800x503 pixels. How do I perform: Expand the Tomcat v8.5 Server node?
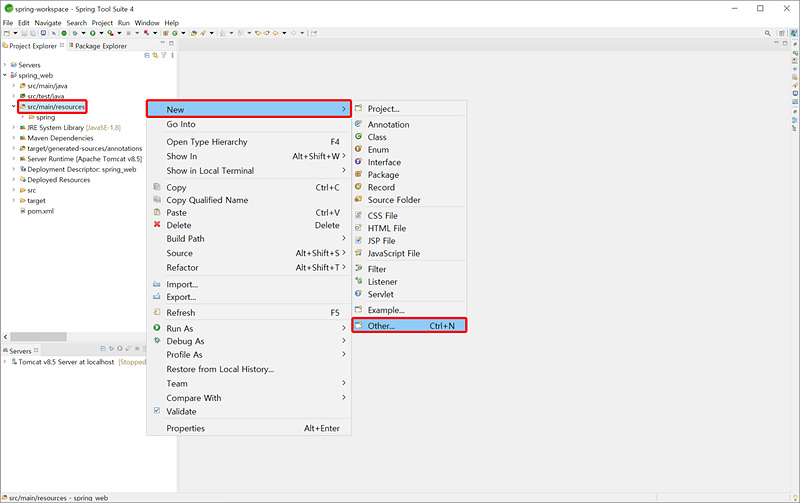tap(5, 362)
